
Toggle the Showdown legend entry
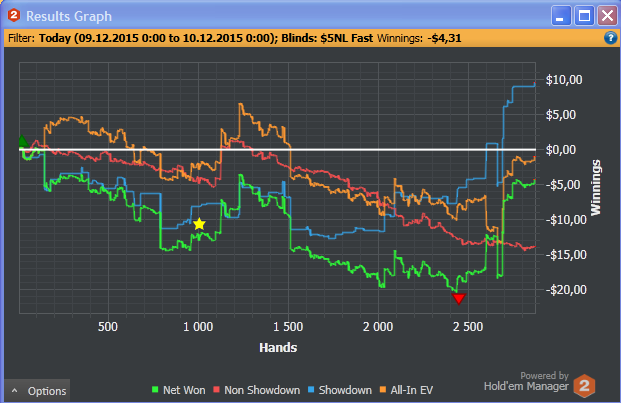[340, 390]
